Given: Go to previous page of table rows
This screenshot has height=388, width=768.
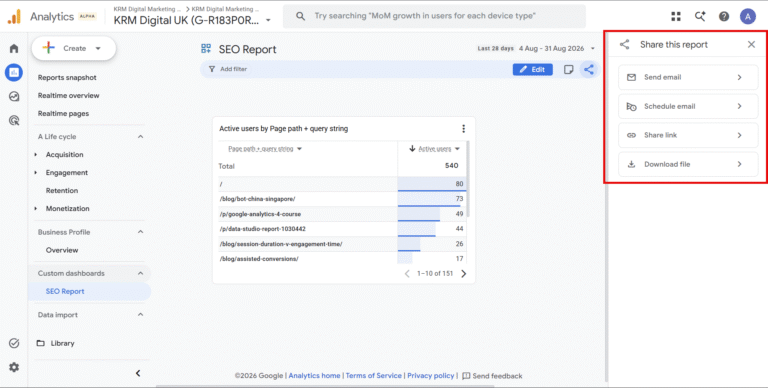Looking at the screenshot, I should [407, 273].
